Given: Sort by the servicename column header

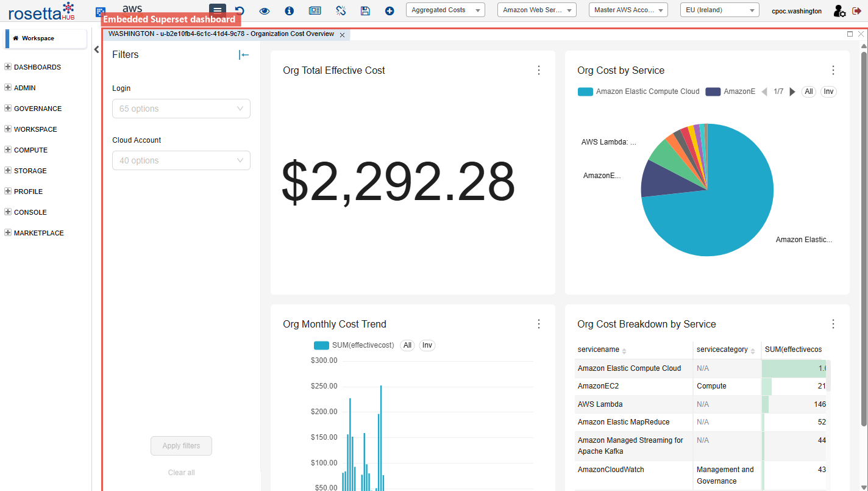Looking at the screenshot, I should [599, 349].
